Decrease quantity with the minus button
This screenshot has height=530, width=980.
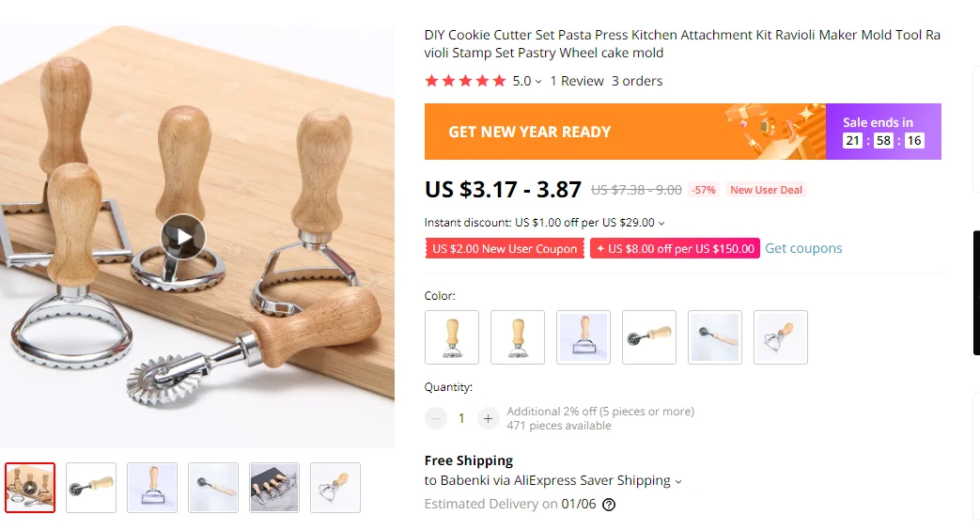coord(436,418)
